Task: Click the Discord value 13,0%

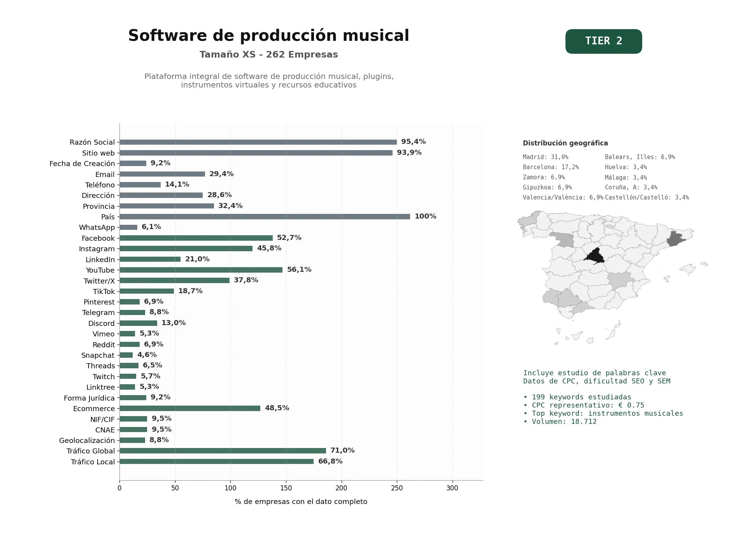Action: pos(174,323)
